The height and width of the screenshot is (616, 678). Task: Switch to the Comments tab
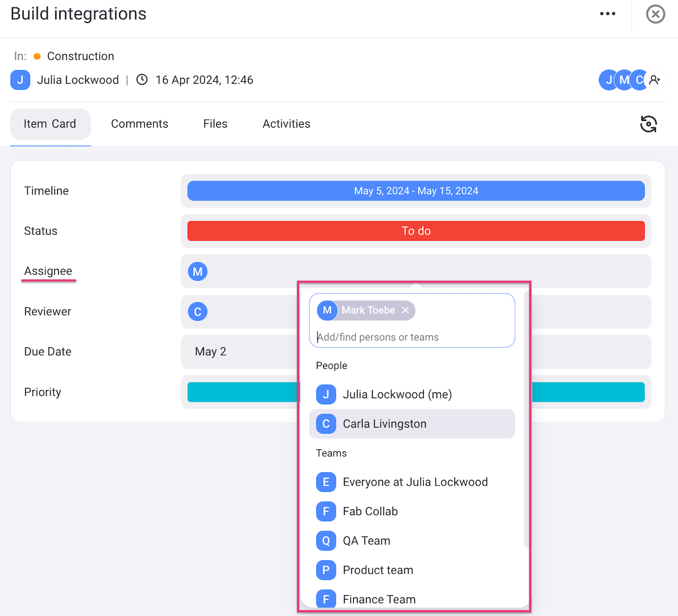click(140, 124)
